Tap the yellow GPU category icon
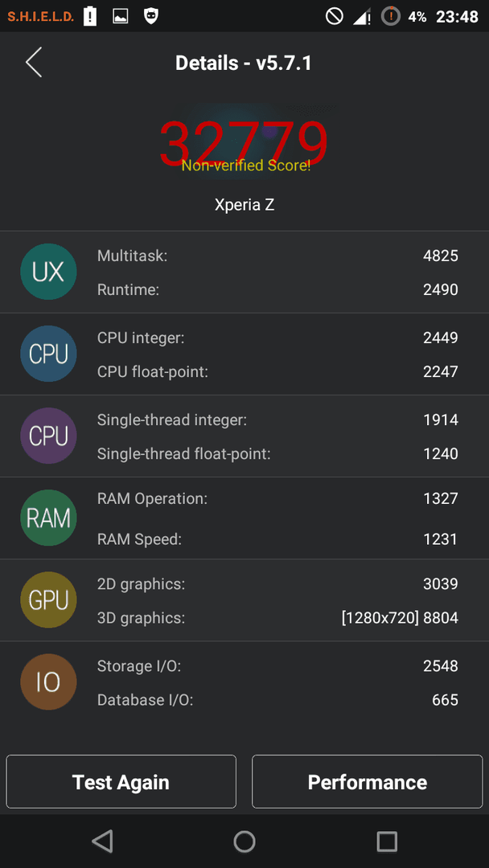Image resolution: width=489 pixels, height=868 pixels. [x=49, y=600]
